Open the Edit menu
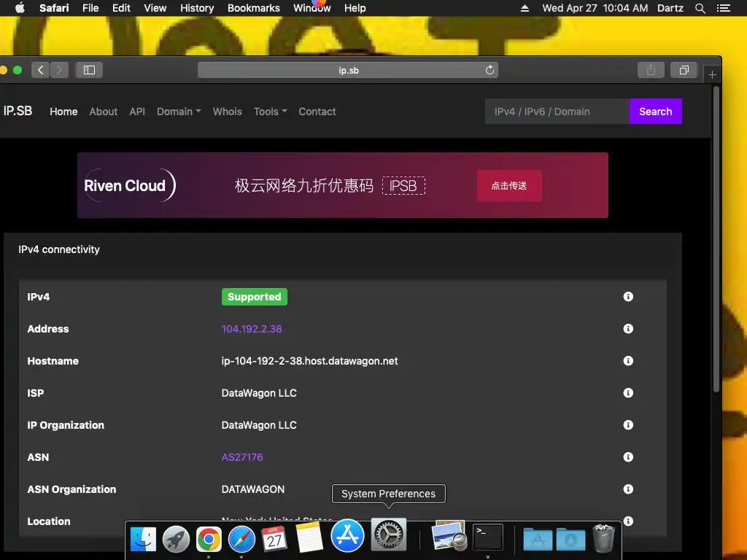747x560 pixels. pyautogui.click(x=121, y=8)
